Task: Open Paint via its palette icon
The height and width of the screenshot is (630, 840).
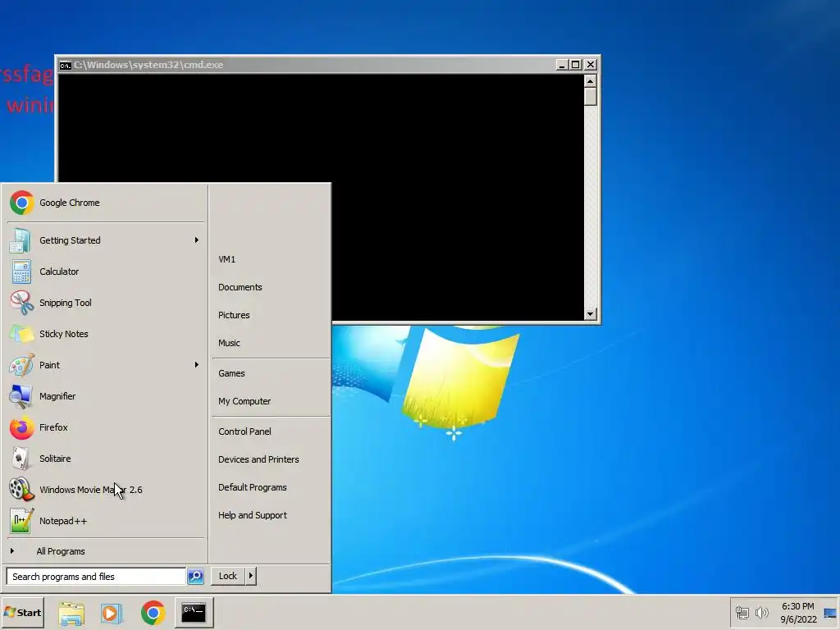Action: click(21, 365)
